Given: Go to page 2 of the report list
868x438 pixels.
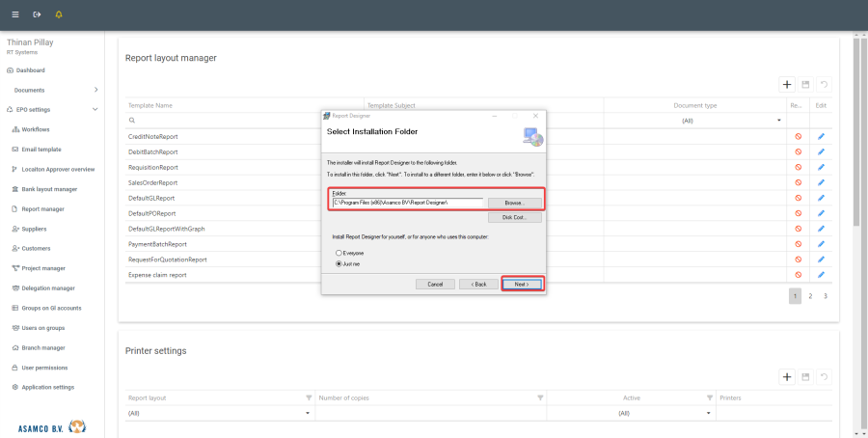Looking at the screenshot, I should click(x=810, y=296).
